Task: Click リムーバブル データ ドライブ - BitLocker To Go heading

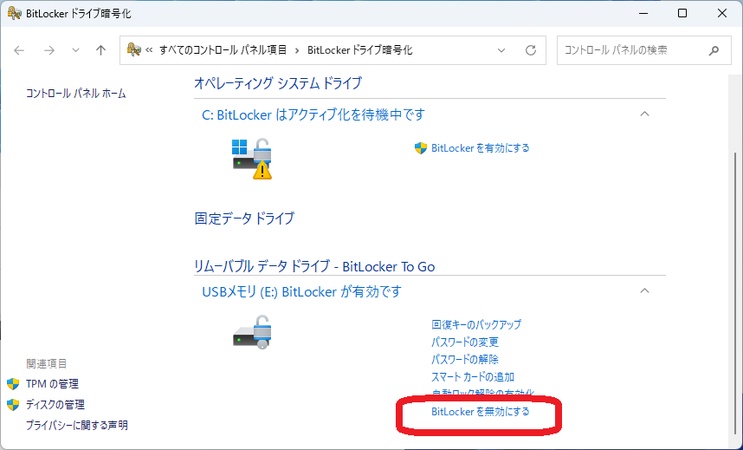Action: tap(315, 267)
